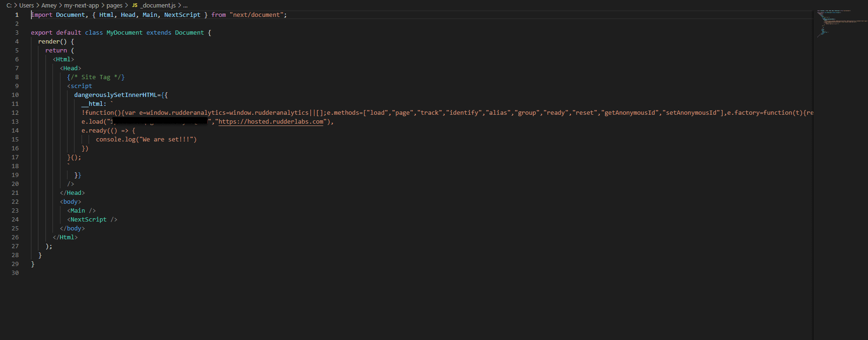The image size is (868, 340).
Task: Click line number 22 beside body tag
Action: coord(15,202)
